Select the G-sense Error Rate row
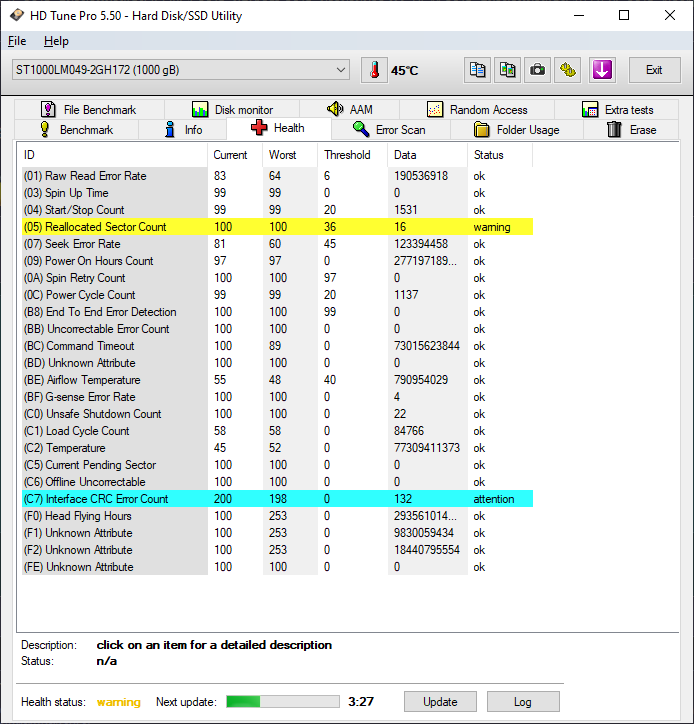The height and width of the screenshot is (724, 694). point(278,397)
